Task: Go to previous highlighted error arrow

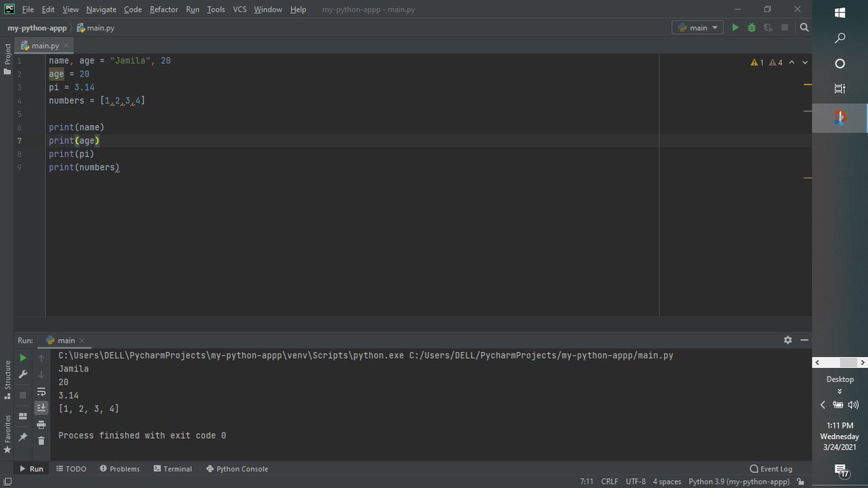Action: point(792,63)
